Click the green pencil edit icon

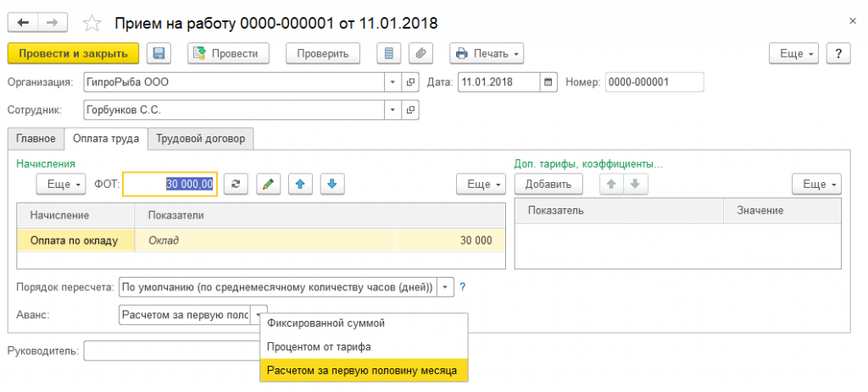268,184
